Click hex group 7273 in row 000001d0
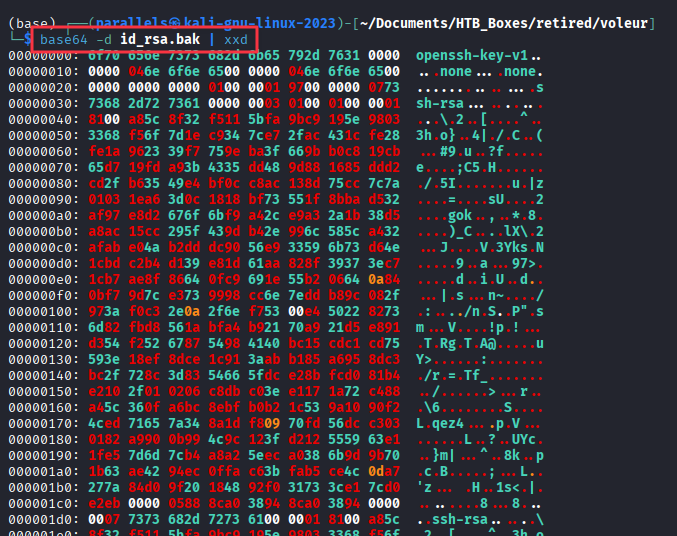 pyautogui.click(x=224, y=519)
